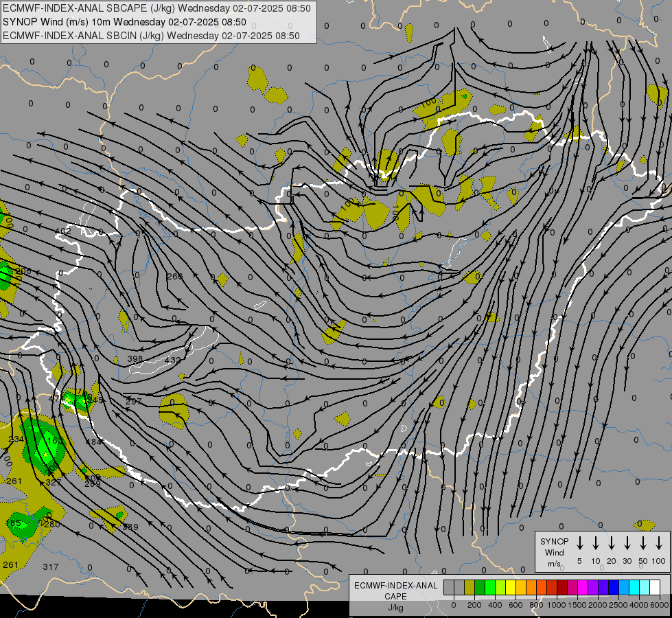Click the 6000 tick label in CAPE legend
Viewport: 672px width, 618px height.
tap(660, 605)
